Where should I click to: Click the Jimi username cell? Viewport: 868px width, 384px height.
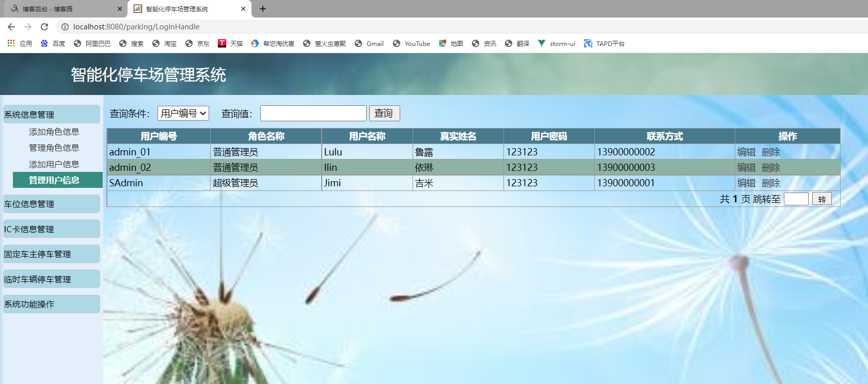tap(368, 183)
